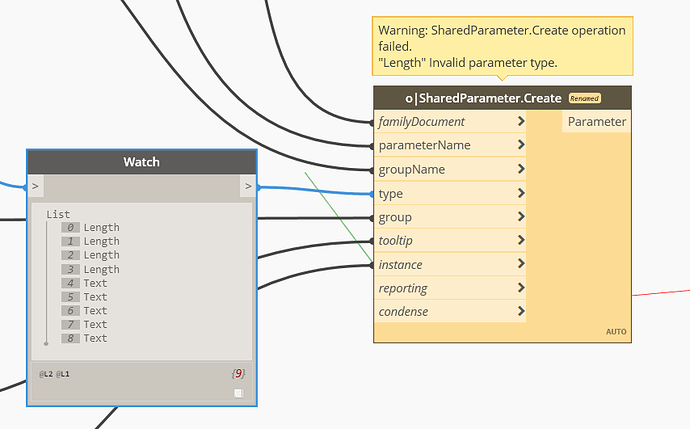Click the Watch node output port arrow
Screen dimensions: 690x429
pos(248,186)
